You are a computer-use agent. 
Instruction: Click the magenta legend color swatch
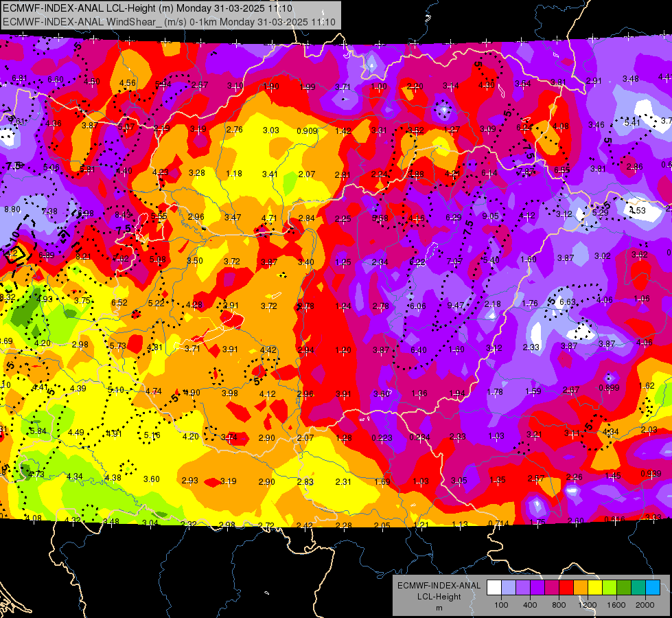(x=552, y=587)
